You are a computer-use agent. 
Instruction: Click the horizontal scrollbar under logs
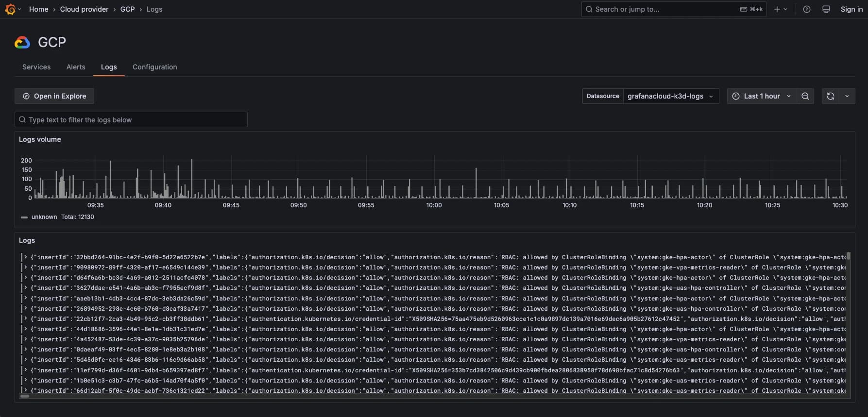click(24, 396)
